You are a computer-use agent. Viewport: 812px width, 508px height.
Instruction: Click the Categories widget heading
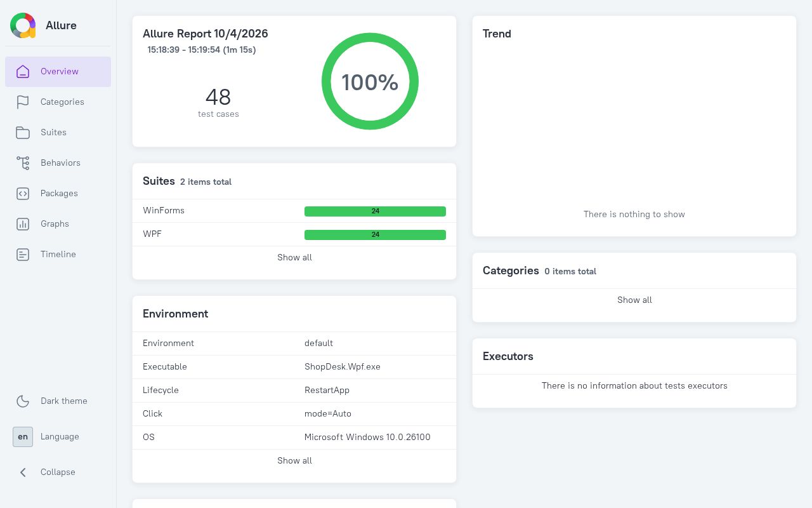point(511,271)
